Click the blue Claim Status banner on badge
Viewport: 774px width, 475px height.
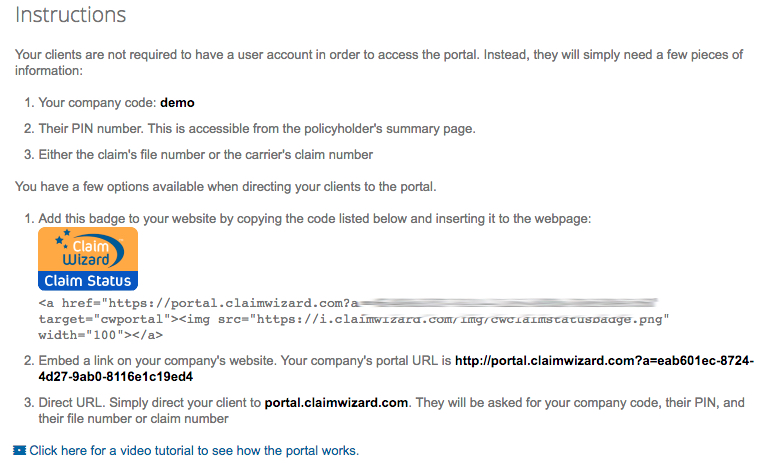click(88, 281)
